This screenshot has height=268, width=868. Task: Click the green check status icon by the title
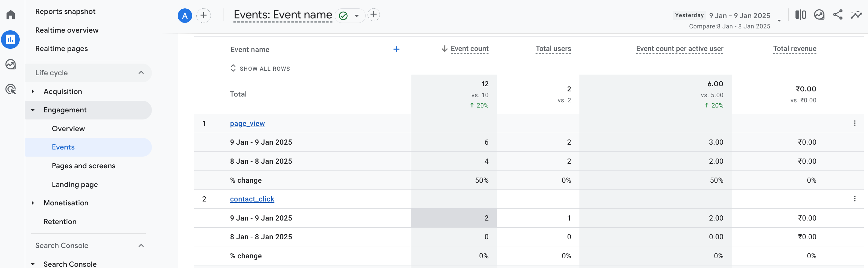[343, 16]
